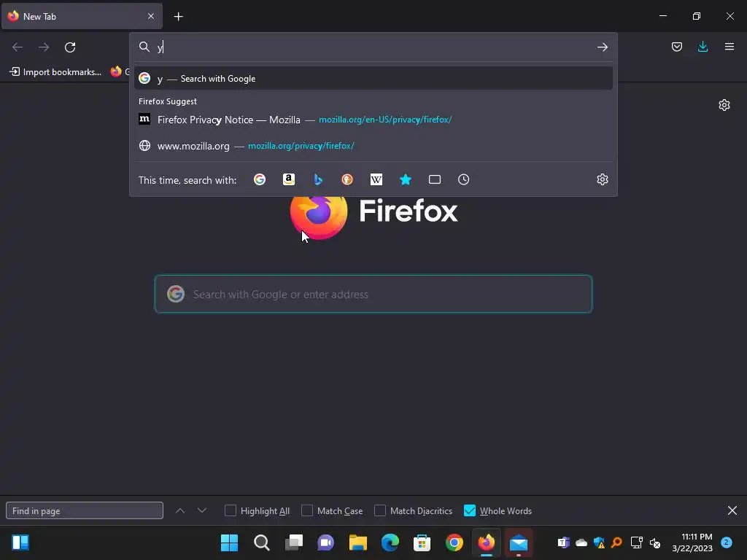Click Windows Security shield tray icon
The height and width of the screenshot is (560, 747).
coord(599,542)
